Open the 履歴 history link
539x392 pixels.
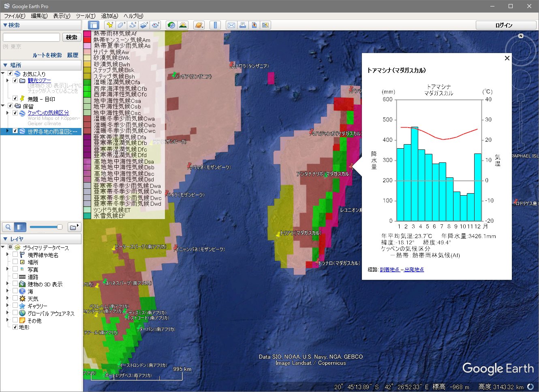pyautogui.click(x=73, y=55)
